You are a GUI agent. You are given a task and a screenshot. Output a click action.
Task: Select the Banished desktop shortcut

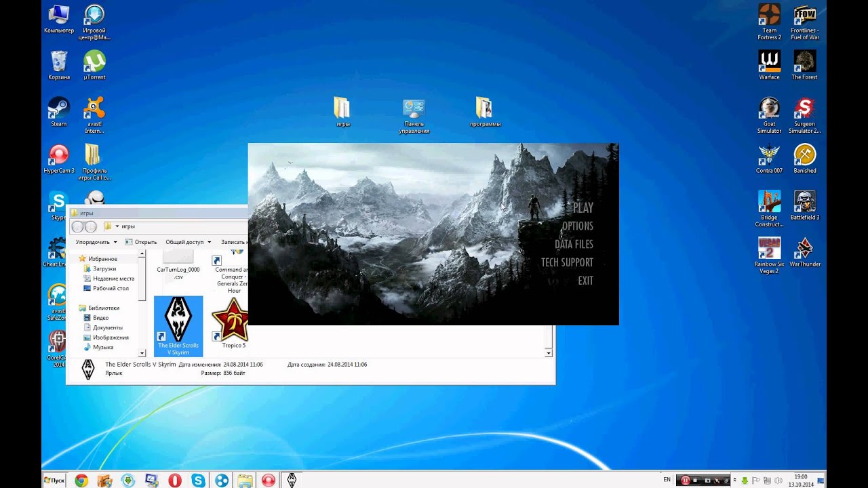coord(804,159)
